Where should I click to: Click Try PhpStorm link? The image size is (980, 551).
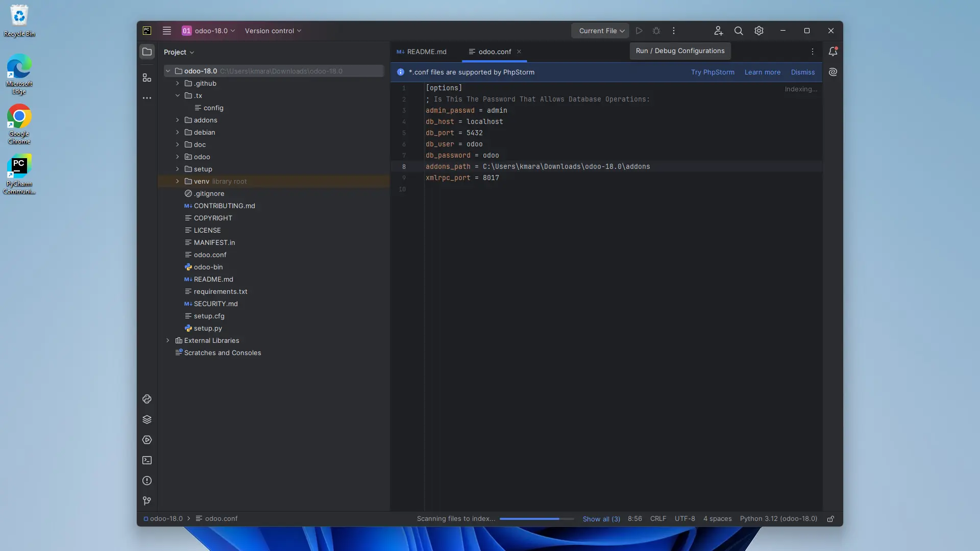click(x=713, y=72)
